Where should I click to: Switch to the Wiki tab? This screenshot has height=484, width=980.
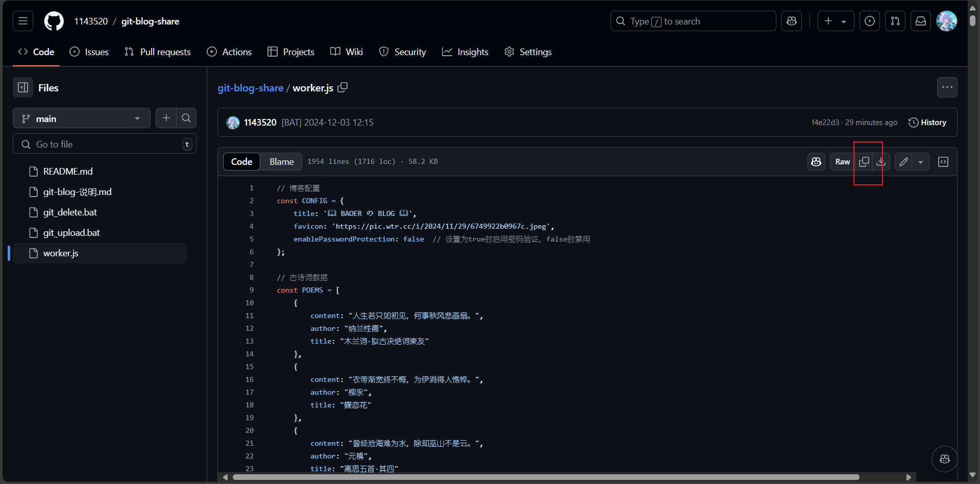(347, 52)
